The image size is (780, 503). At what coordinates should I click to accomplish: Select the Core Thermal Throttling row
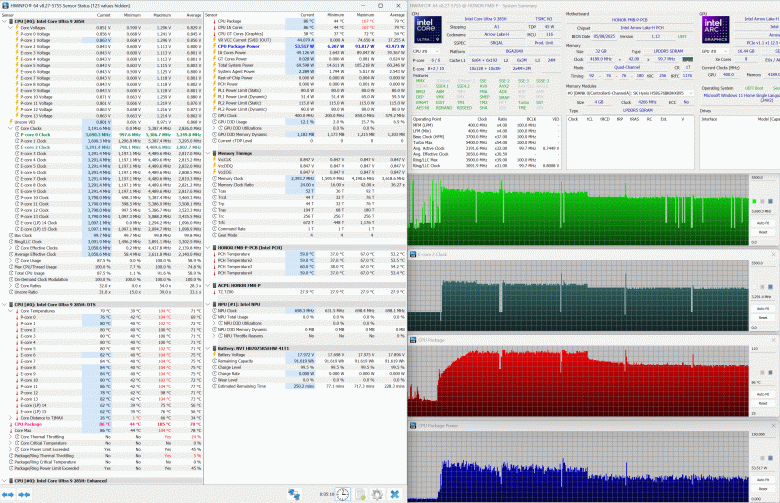click(x=101, y=437)
